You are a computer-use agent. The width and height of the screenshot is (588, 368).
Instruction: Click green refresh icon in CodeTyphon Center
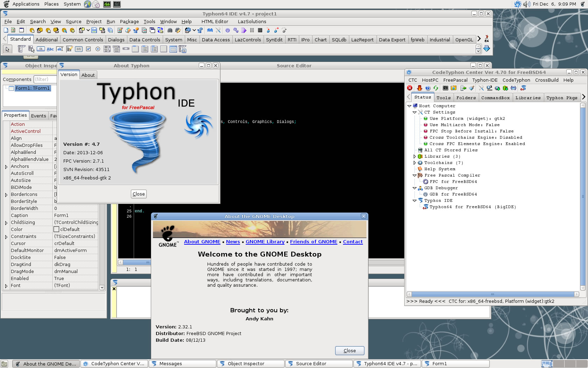[436, 88]
